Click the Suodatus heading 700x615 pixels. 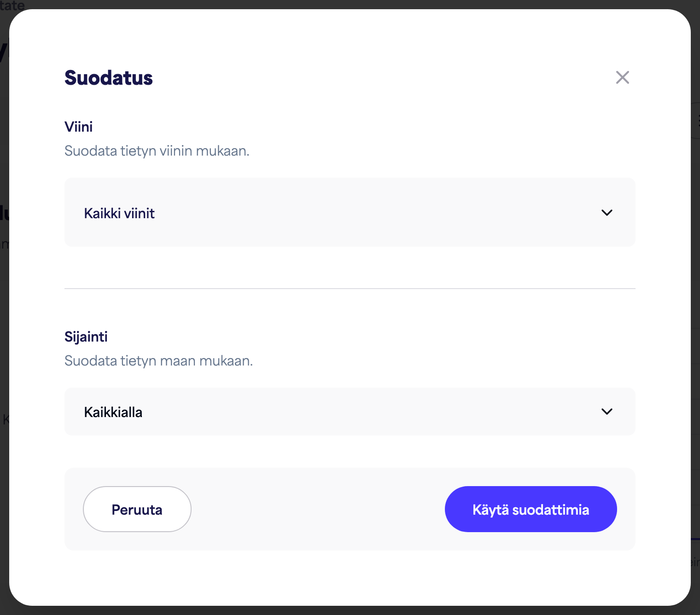pos(109,78)
